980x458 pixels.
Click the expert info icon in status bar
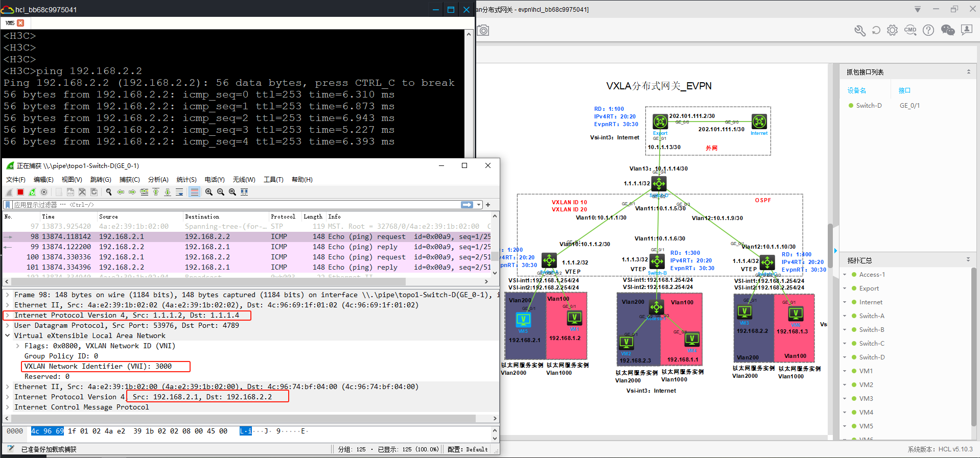(x=11, y=449)
